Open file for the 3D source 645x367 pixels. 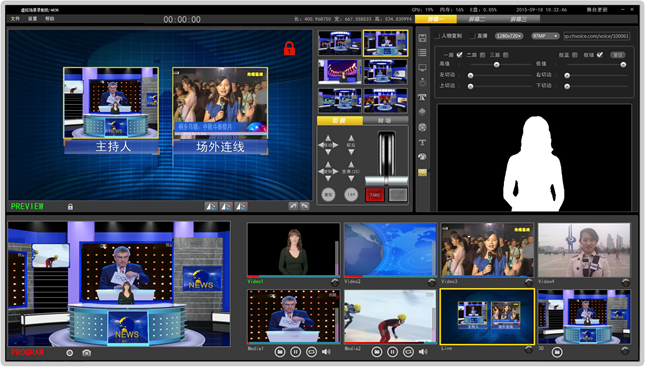tap(557, 352)
